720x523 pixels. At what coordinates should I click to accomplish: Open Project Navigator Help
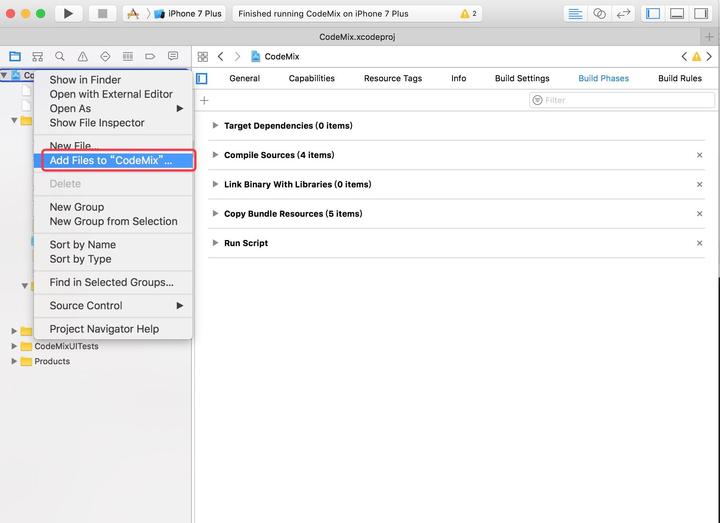113,329
